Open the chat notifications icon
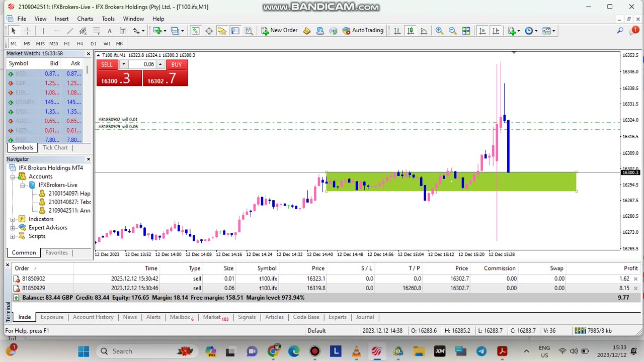Screen dimensions: 644x362 point(633,31)
